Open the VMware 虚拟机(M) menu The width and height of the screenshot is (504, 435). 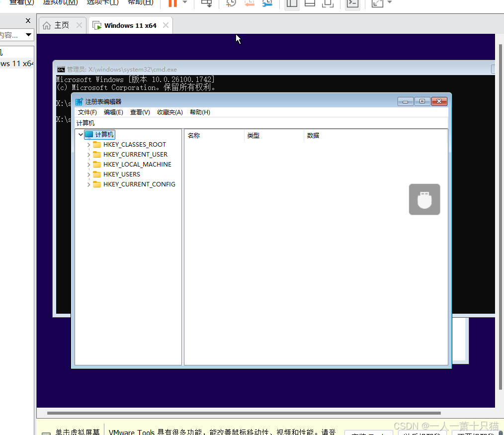click(x=61, y=2)
